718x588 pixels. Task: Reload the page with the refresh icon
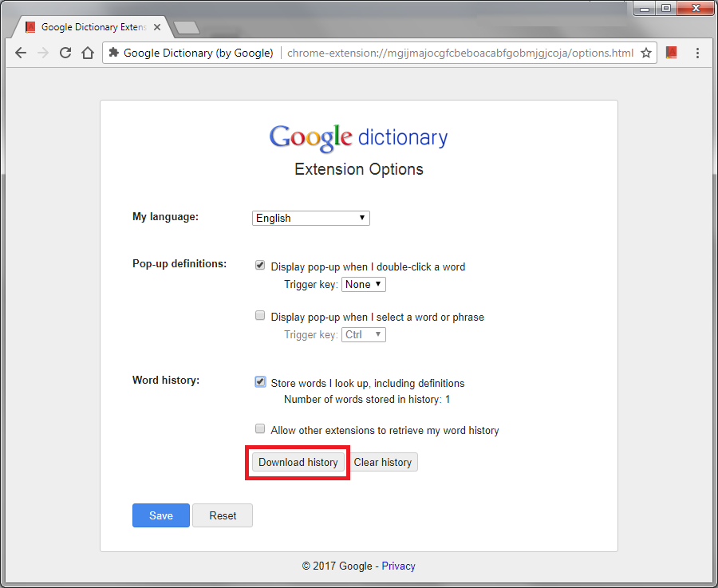point(65,53)
